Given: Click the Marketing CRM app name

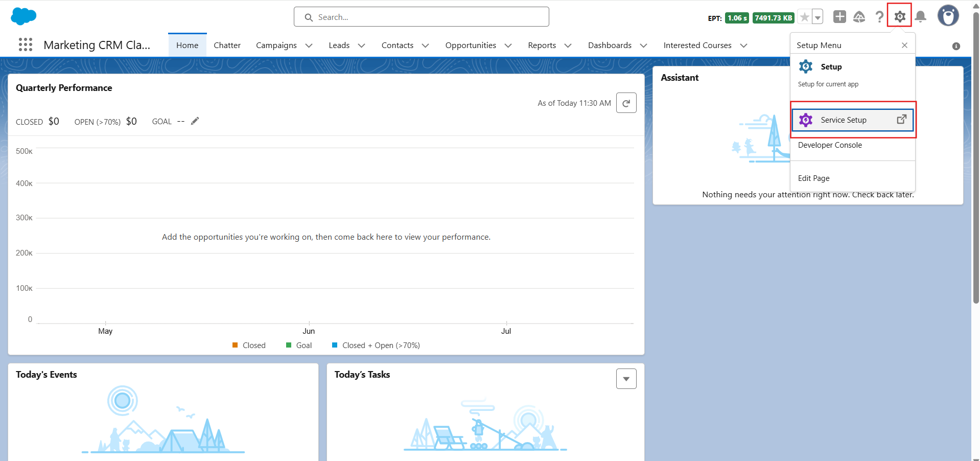Looking at the screenshot, I should pos(97,45).
